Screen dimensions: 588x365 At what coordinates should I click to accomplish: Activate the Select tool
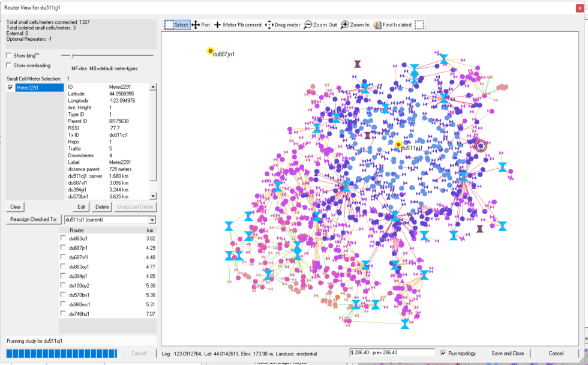pos(177,25)
